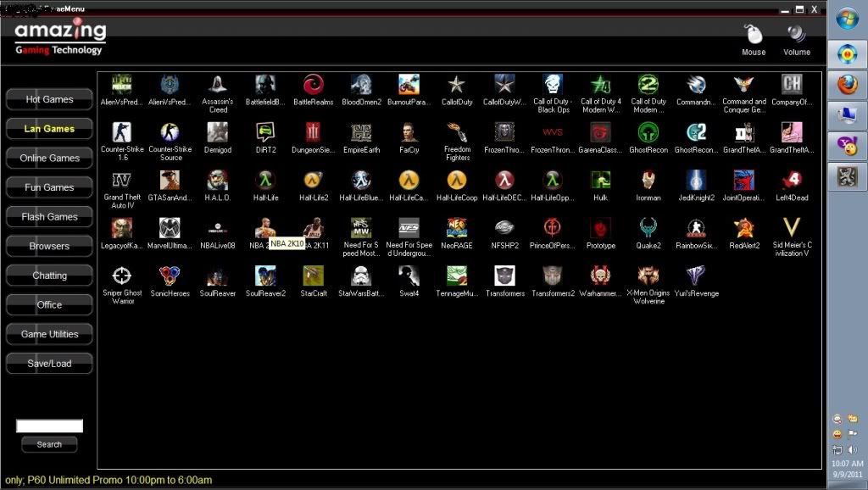
Task: Launch Call of Duty Black Ops
Action: (x=553, y=86)
